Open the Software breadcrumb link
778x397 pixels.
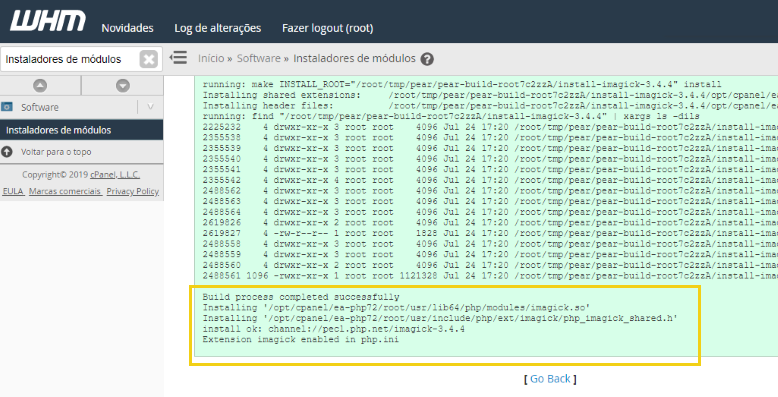click(259, 59)
